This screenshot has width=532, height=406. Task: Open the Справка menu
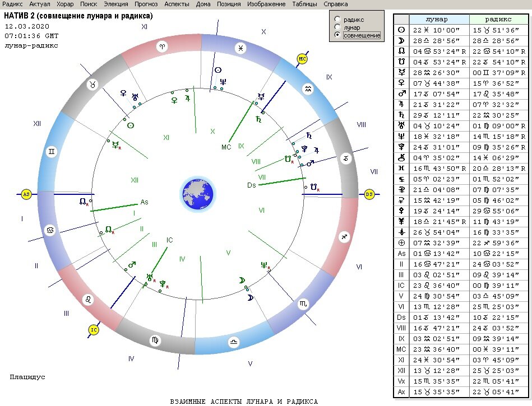pos(335,4)
